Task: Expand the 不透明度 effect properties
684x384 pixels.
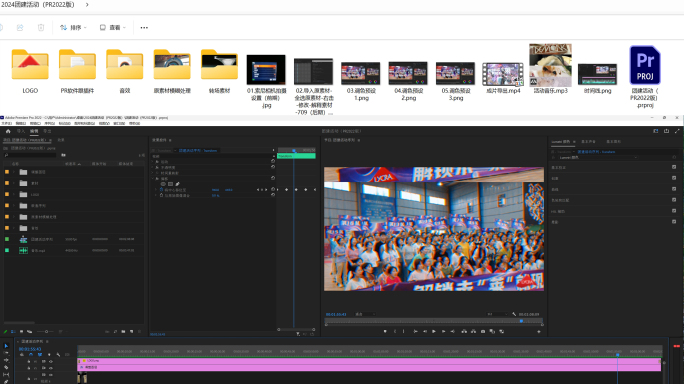Action: click(x=153, y=167)
